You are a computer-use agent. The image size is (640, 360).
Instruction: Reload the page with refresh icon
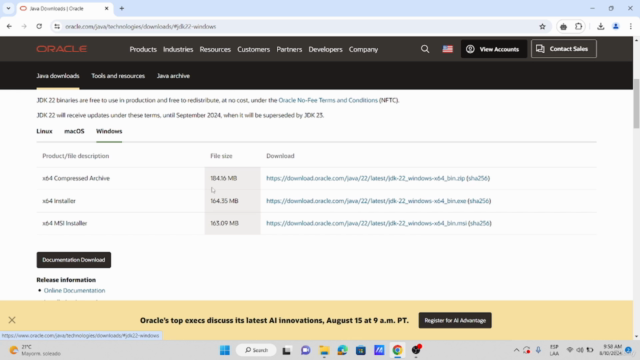39,27
